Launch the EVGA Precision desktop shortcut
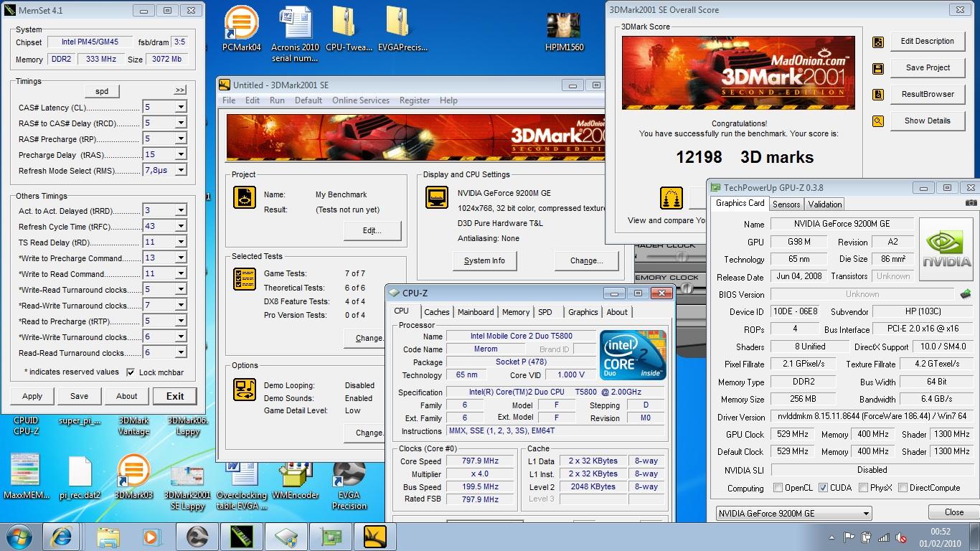980x551 pixels. (349, 486)
